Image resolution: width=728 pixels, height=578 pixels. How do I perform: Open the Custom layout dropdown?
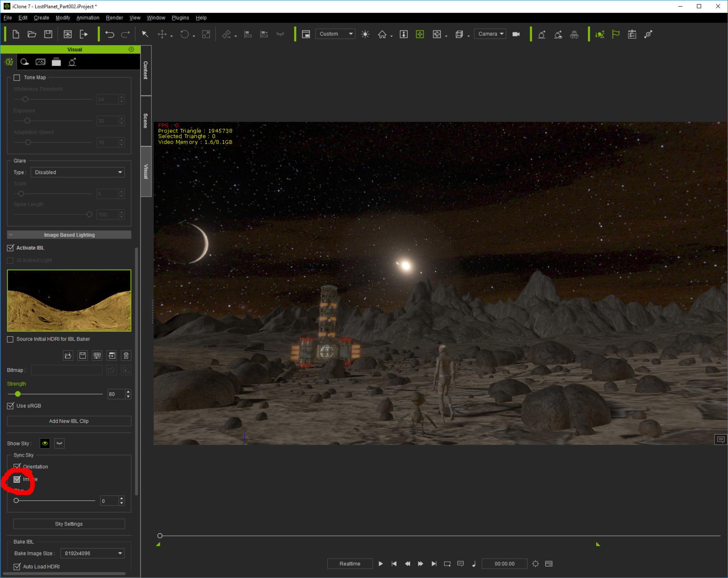tap(335, 34)
